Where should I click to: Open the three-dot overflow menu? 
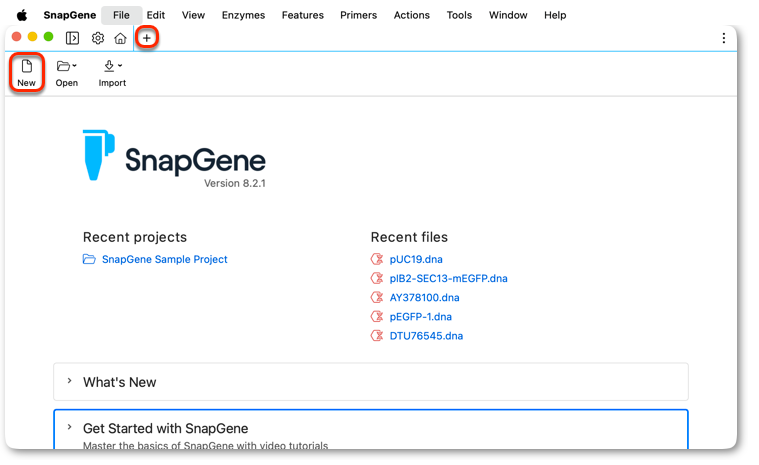point(724,38)
